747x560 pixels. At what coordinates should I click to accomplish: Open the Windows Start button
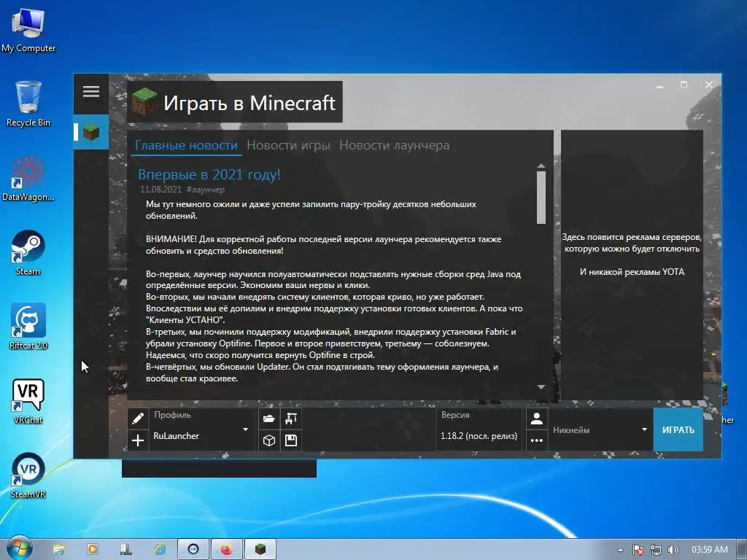[18, 549]
